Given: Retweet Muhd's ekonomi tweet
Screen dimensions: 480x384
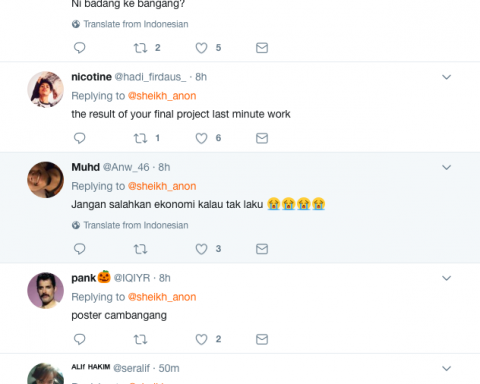Looking at the screenshot, I should pyautogui.click(x=140, y=249).
